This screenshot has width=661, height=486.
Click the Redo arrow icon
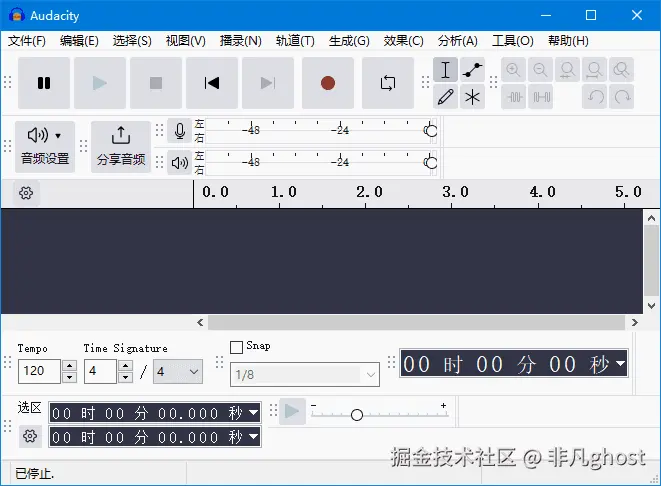[x=621, y=97]
